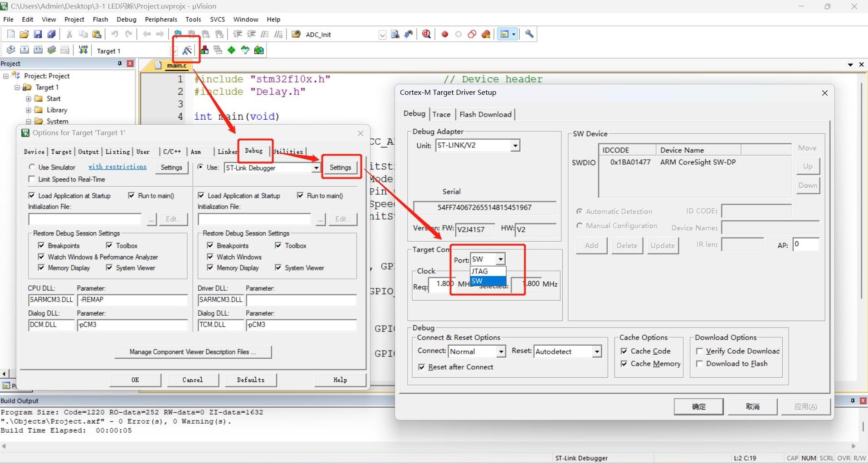The width and height of the screenshot is (868, 464).
Task: Switch to the Trace tab
Action: pos(441,114)
